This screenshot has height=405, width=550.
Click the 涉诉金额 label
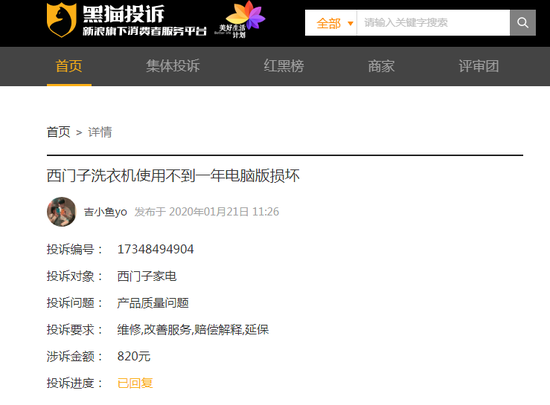(x=74, y=356)
